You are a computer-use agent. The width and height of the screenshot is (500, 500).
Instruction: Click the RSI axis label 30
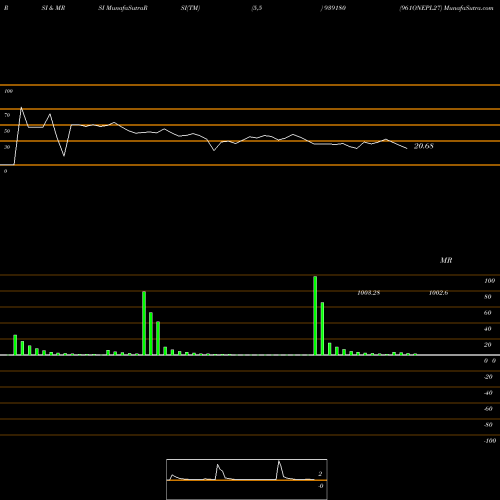click(7, 147)
